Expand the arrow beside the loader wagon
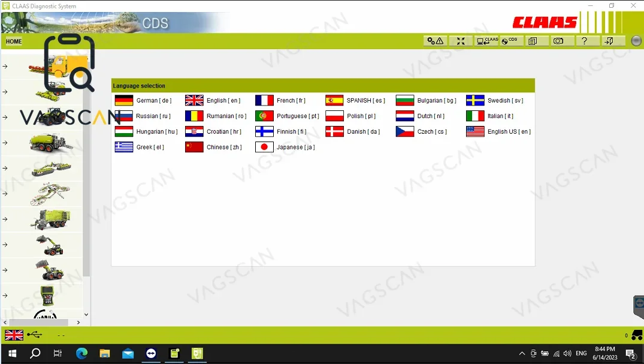The height and width of the screenshot is (364, 644). point(5,219)
